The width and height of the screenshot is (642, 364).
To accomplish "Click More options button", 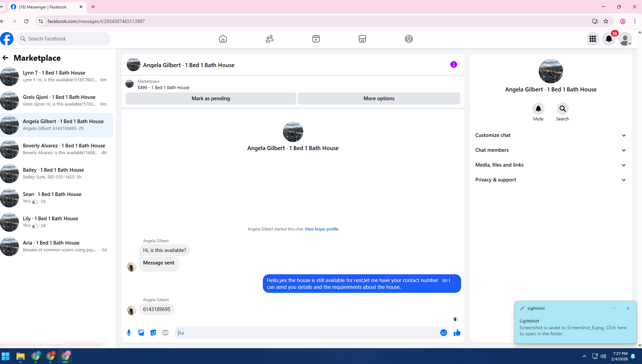I will pyautogui.click(x=379, y=99).
